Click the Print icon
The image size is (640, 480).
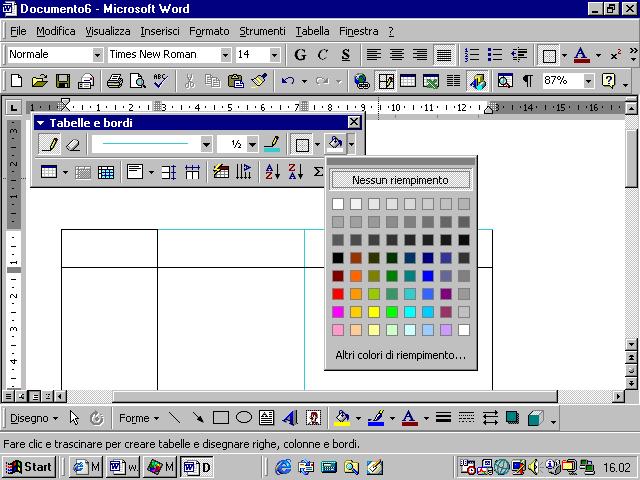point(115,81)
